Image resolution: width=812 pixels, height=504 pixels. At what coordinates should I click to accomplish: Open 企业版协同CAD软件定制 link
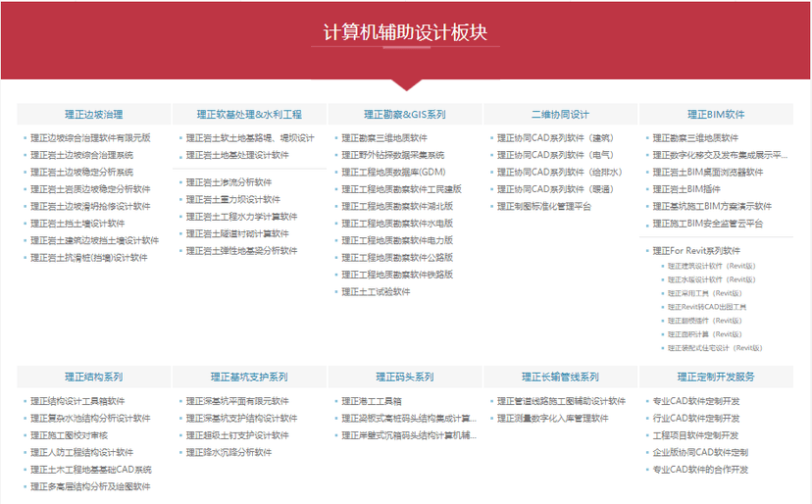(700, 452)
